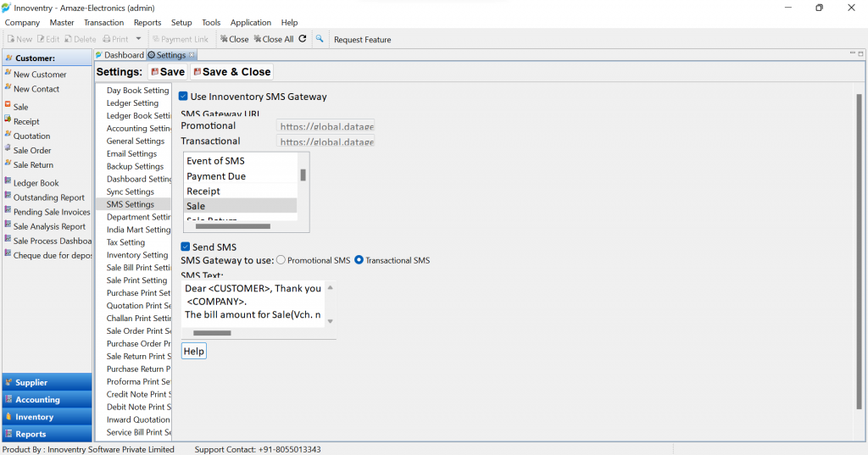Open the Application menu
The height and width of the screenshot is (455, 868).
[x=251, y=23]
